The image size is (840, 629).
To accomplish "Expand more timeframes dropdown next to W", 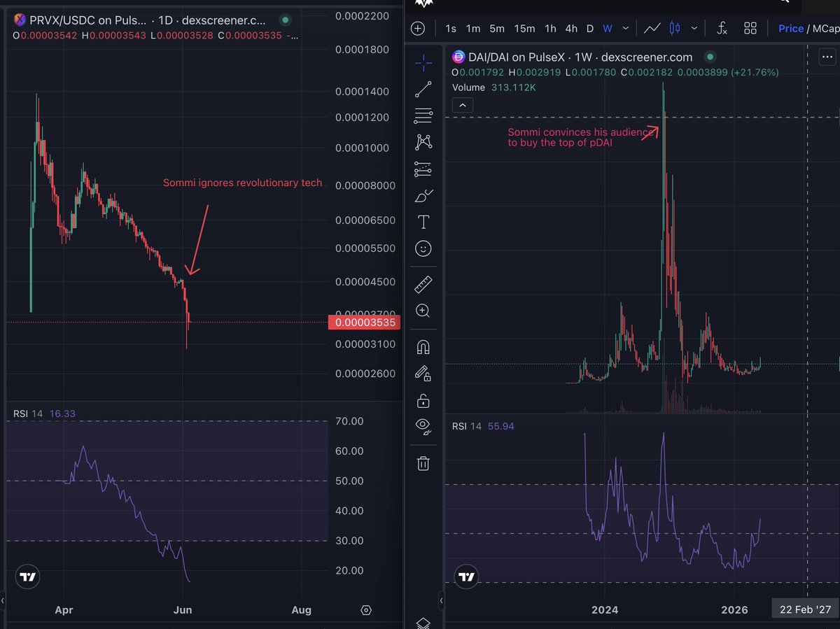I will click(626, 29).
